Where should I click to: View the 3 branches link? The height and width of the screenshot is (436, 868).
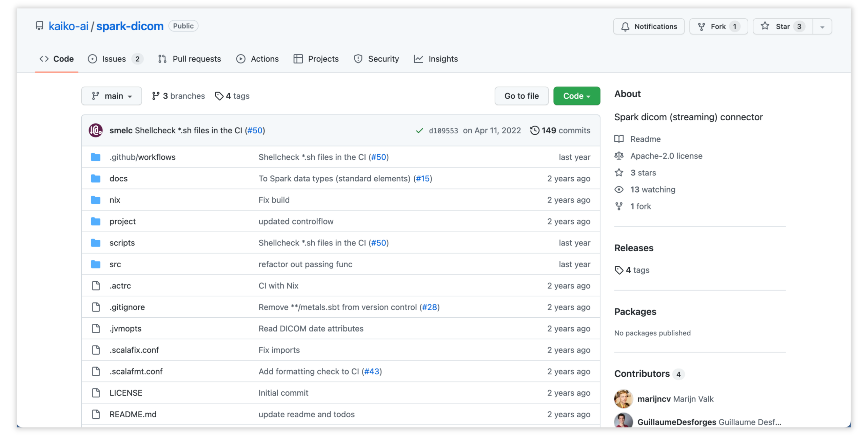pyautogui.click(x=178, y=96)
